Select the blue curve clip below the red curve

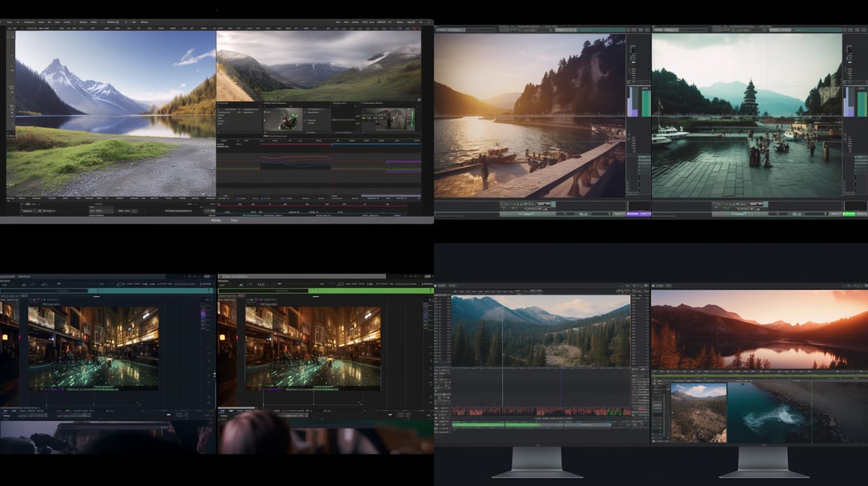click(x=295, y=164)
